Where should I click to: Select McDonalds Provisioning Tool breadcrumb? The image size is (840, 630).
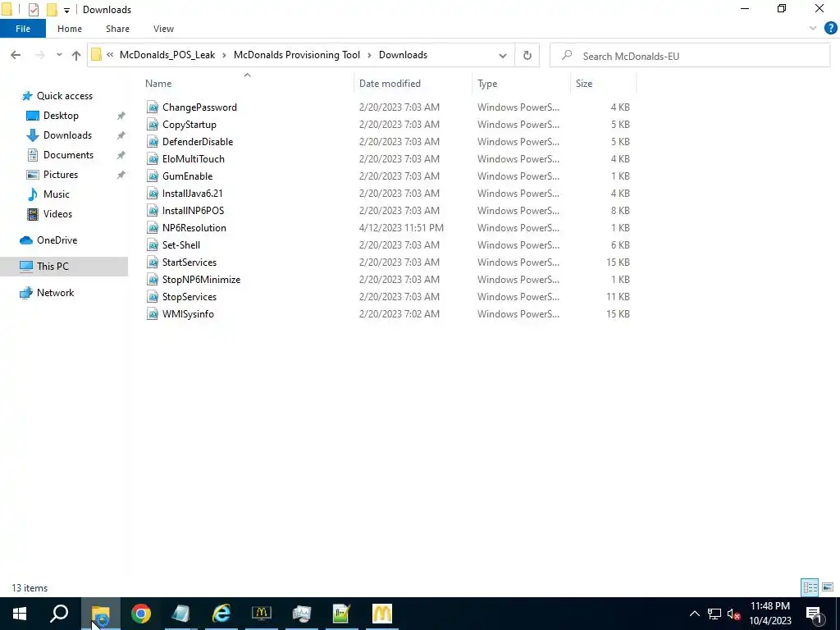pyautogui.click(x=297, y=55)
